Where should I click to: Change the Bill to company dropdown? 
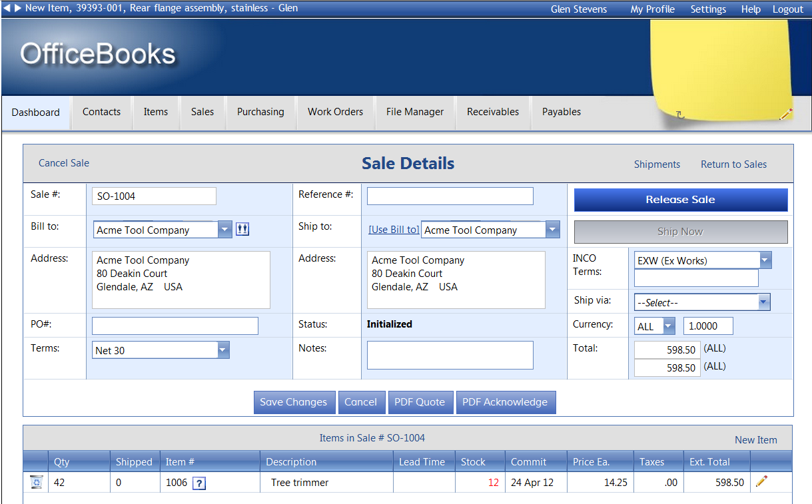[x=224, y=229]
